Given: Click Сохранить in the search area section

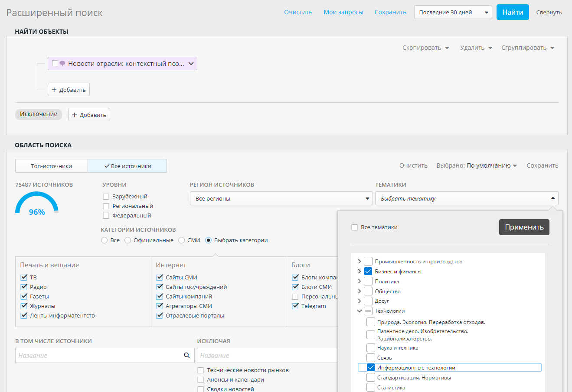Looking at the screenshot, I should [543, 165].
